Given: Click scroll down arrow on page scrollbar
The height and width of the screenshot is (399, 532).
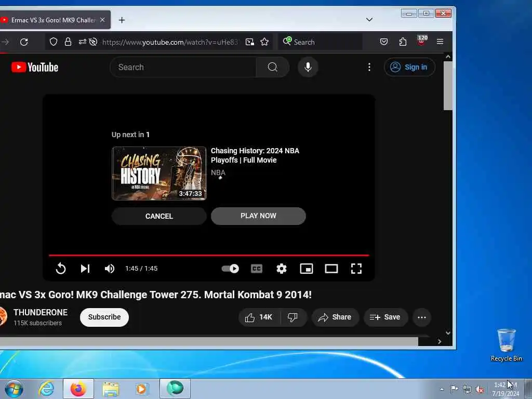Looking at the screenshot, I should (448, 333).
